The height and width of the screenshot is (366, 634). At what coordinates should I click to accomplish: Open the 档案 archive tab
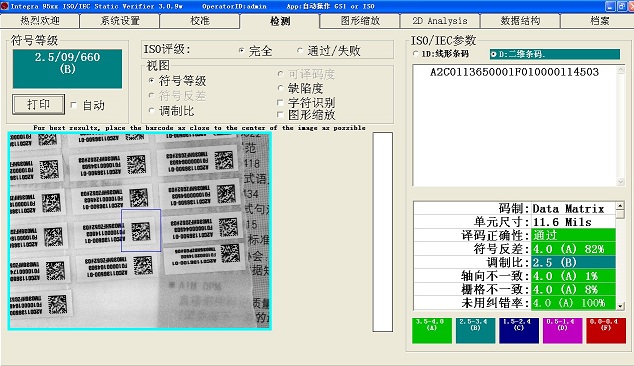pyautogui.click(x=599, y=21)
